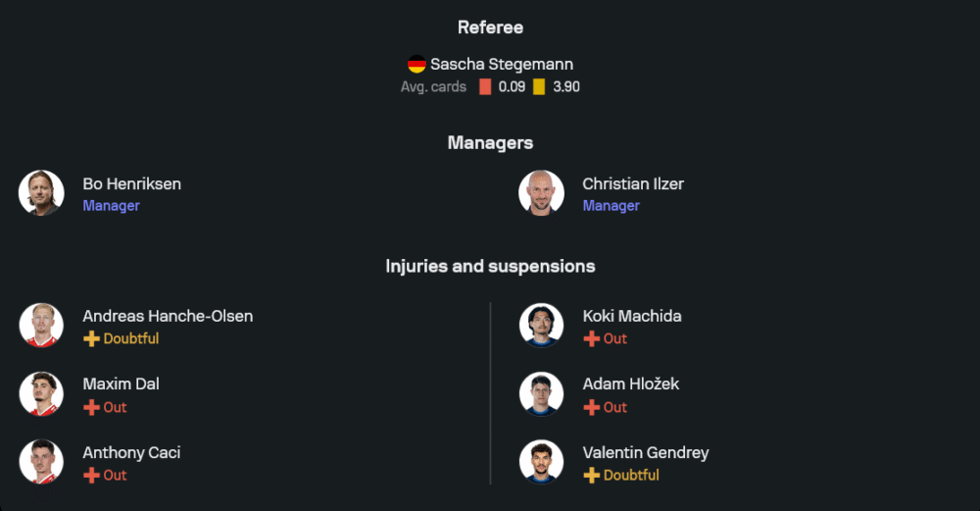Click the German flag icon beside the referee
980x511 pixels.
point(416,65)
